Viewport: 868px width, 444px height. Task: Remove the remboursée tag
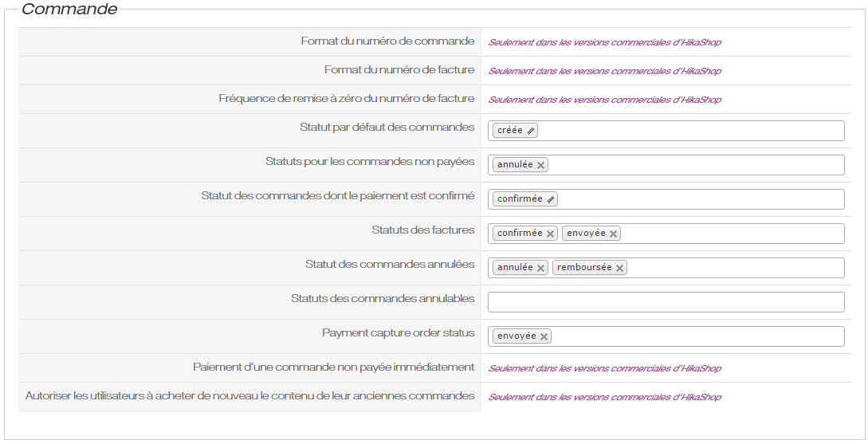point(619,268)
